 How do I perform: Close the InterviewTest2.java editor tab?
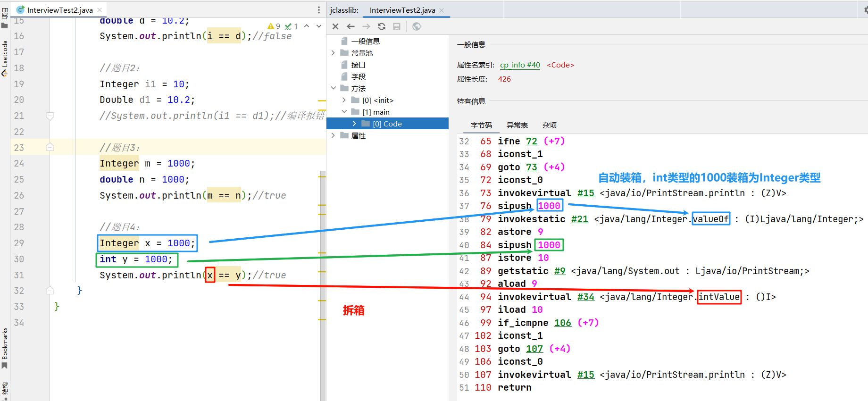(100, 10)
